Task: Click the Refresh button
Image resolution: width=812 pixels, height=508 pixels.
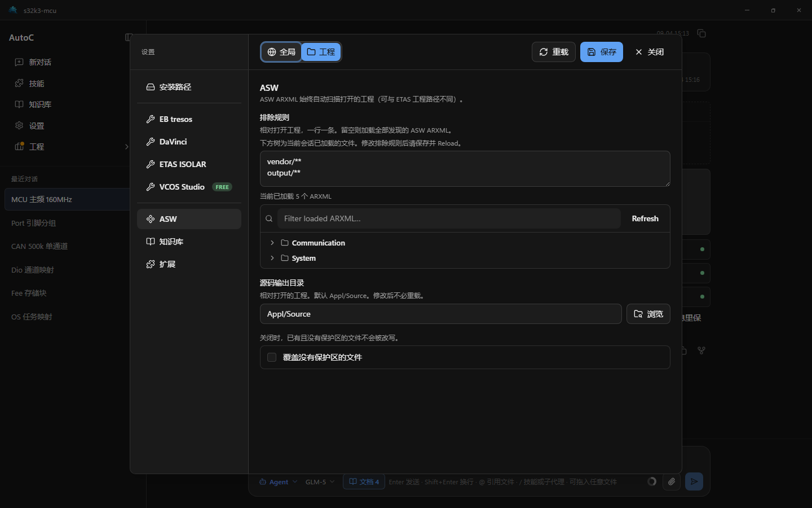Action: click(x=645, y=218)
